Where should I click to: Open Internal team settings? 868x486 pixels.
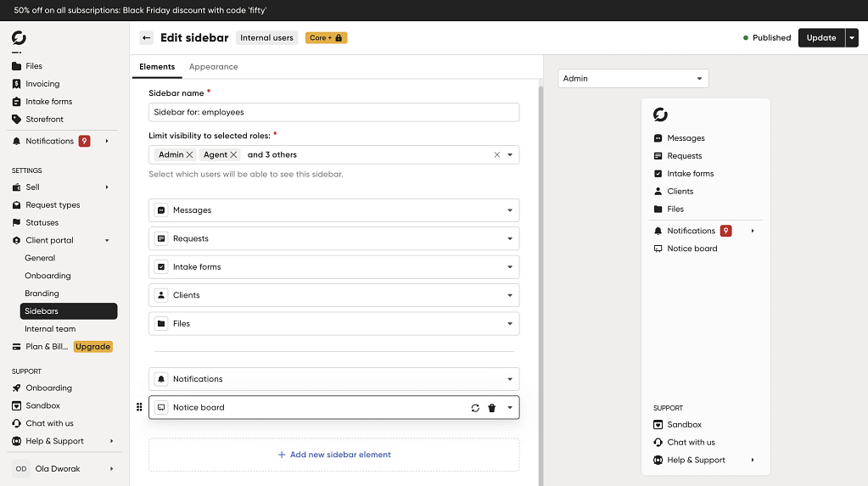(x=50, y=329)
